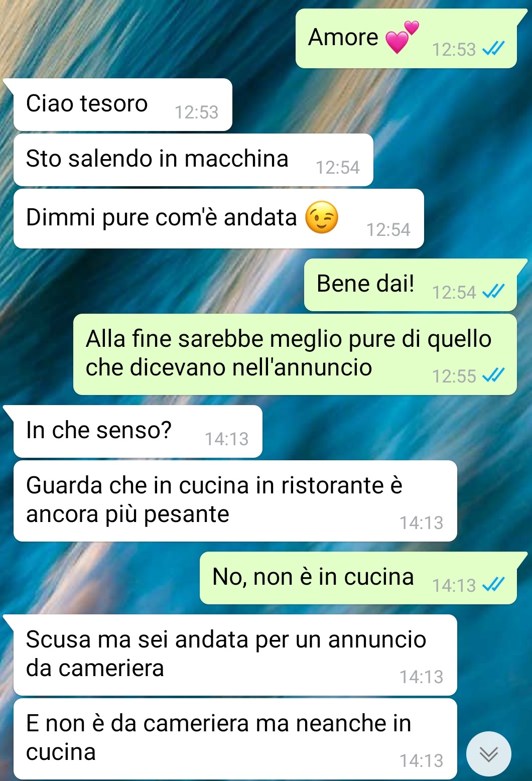532x781 pixels.
Task: Tap message Alla fine sarebbe meglio pure
Action: tap(295, 354)
